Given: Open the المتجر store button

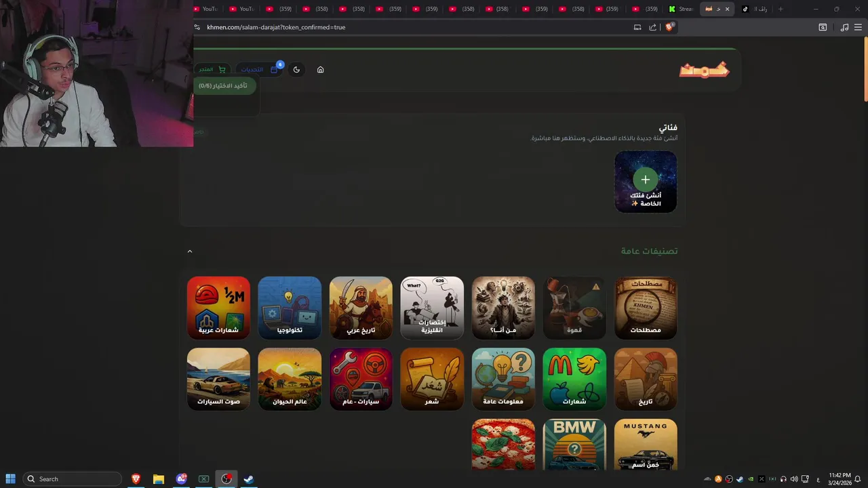Looking at the screenshot, I should pos(212,69).
